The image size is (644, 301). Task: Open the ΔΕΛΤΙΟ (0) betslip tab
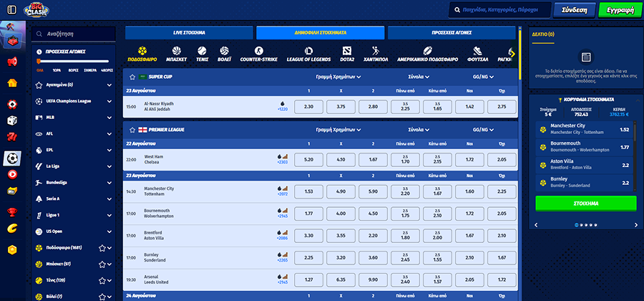[x=542, y=34]
